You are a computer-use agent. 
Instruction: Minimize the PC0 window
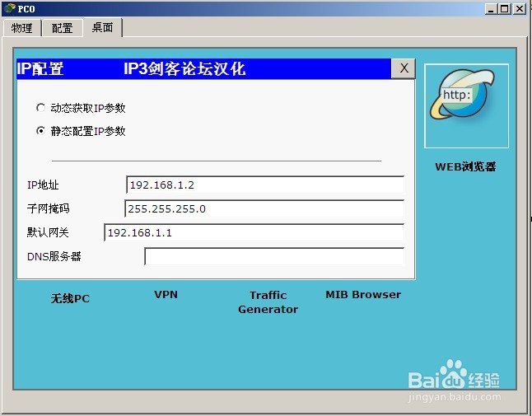coord(490,8)
